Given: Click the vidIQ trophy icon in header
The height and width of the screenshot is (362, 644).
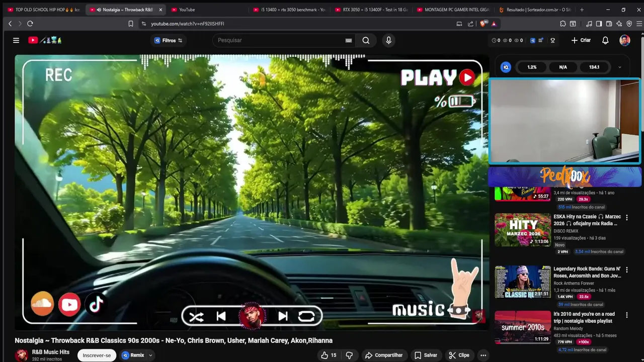Looking at the screenshot, I should [x=552, y=40].
